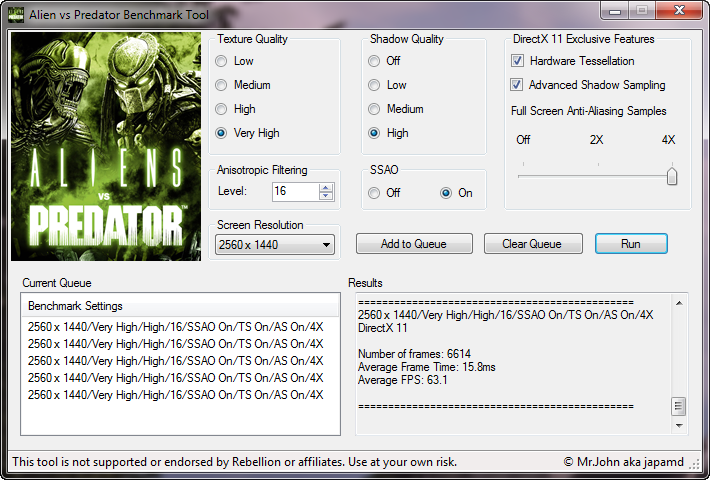This screenshot has width=710, height=480.
Task: Click the Mr.John aka japamd credit text
Action: (x=624, y=462)
